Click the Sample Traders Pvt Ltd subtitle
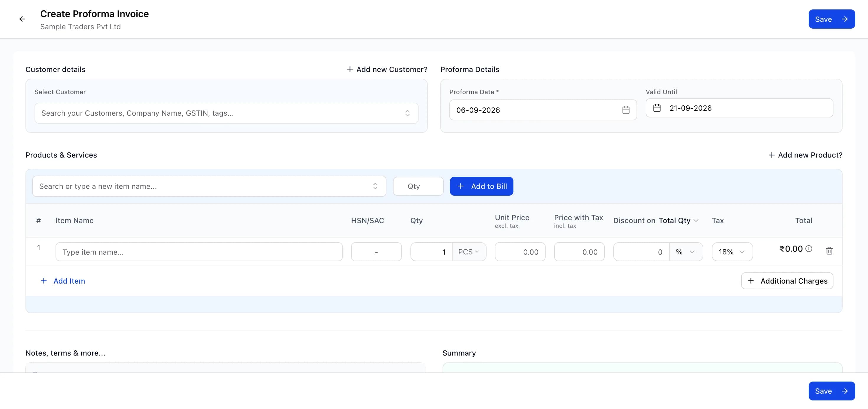The width and height of the screenshot is (868, 409). pyautogui.click(x=80, y=27)
